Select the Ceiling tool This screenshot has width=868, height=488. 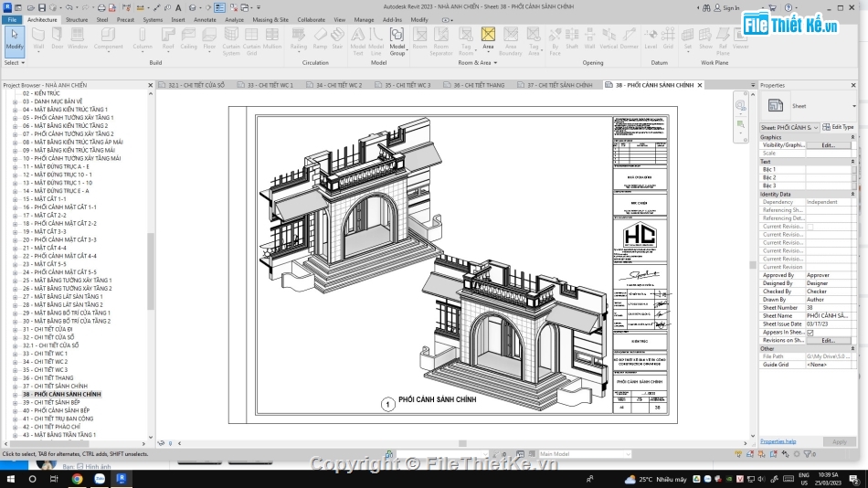(x=188, y=38)
